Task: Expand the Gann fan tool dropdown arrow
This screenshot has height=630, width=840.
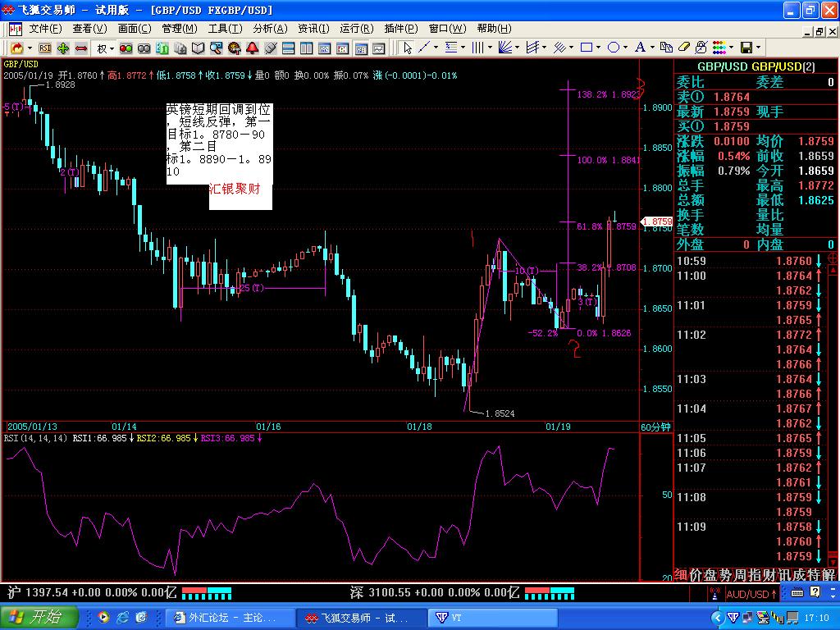Action: (x=517, y=48)
